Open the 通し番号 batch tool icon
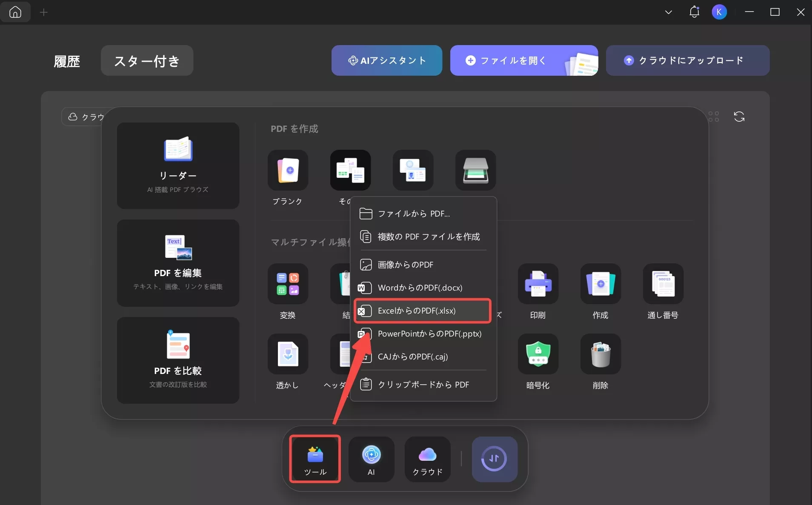Screen dimensions: 812x505 click(663, 284)
